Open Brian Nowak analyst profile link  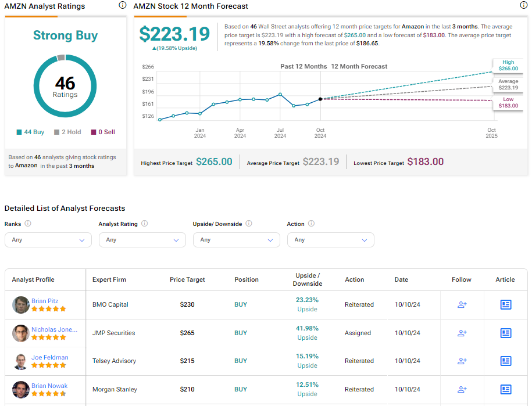(49, 386)
